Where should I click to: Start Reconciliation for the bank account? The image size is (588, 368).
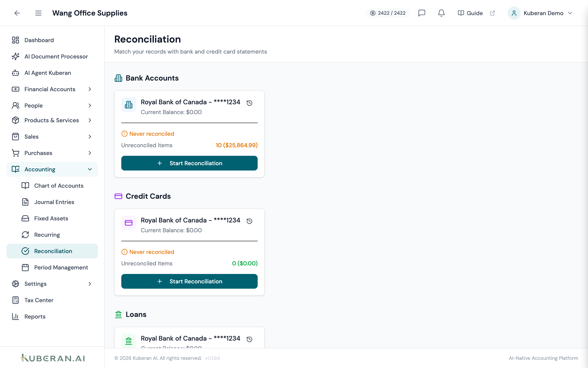click(x=189, y=163)
